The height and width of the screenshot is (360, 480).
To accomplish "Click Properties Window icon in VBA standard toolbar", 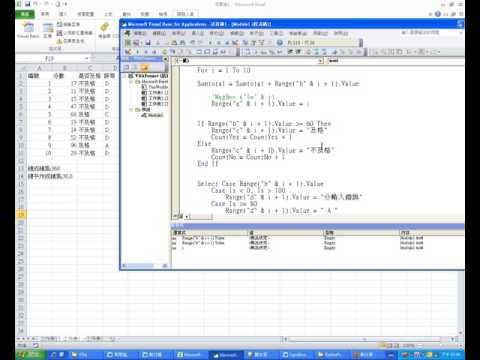I will 254,42.
